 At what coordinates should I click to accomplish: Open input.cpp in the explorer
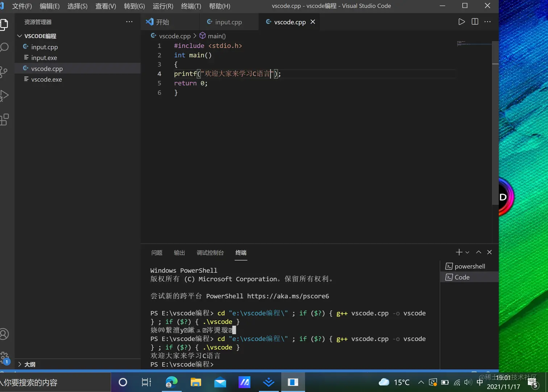[78, 47]
